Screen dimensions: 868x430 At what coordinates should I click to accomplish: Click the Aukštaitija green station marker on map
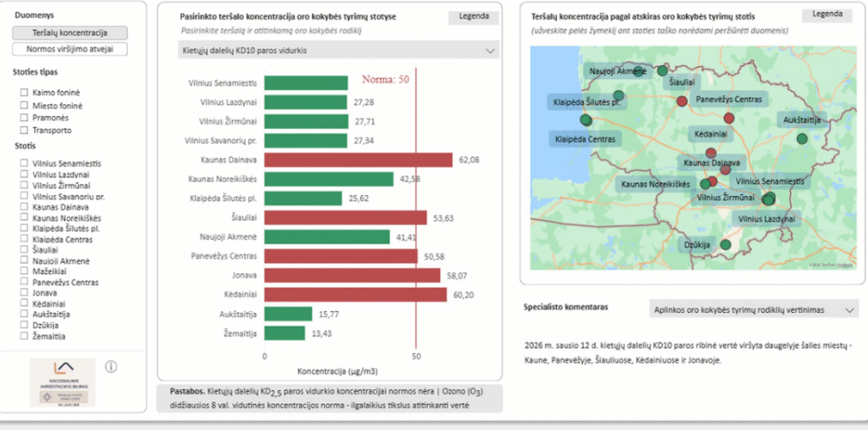click(x=802, y=138)
